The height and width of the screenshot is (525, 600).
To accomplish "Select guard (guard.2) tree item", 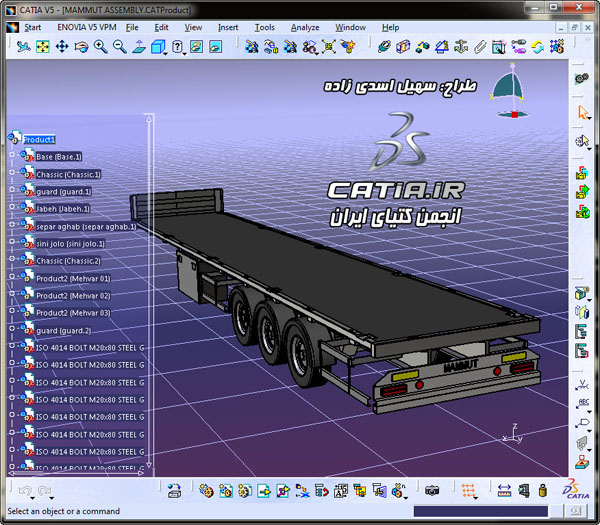I will pos(64,331).
